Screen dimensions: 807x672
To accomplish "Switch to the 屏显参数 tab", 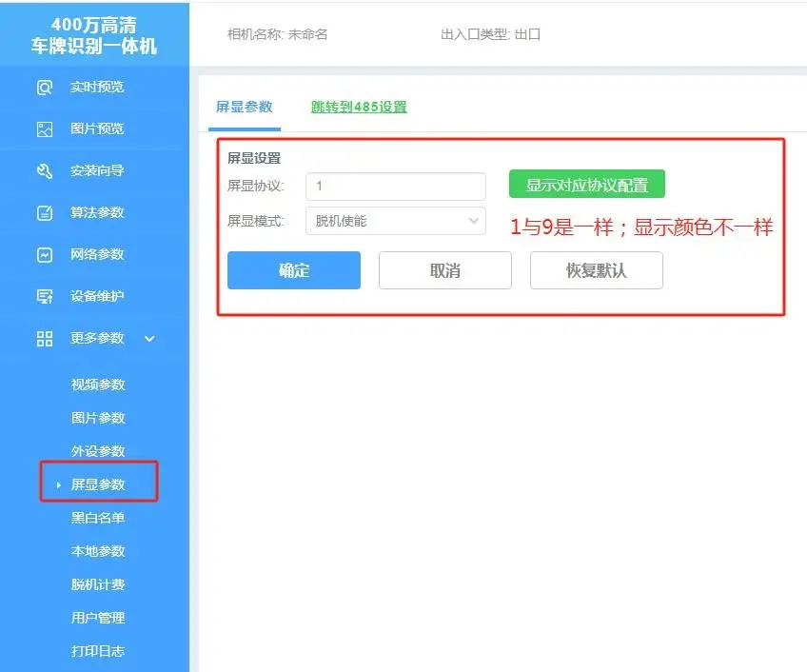I will coord(244,108).
